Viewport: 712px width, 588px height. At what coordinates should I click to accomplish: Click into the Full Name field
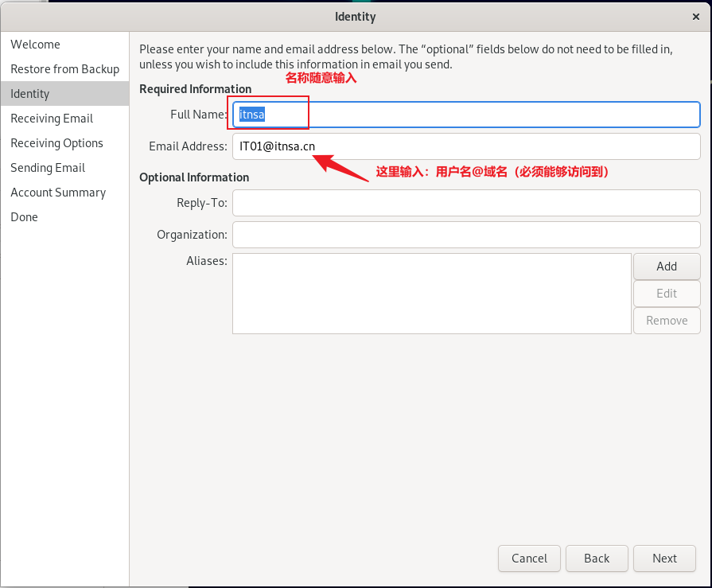click(x=466, y=115)
